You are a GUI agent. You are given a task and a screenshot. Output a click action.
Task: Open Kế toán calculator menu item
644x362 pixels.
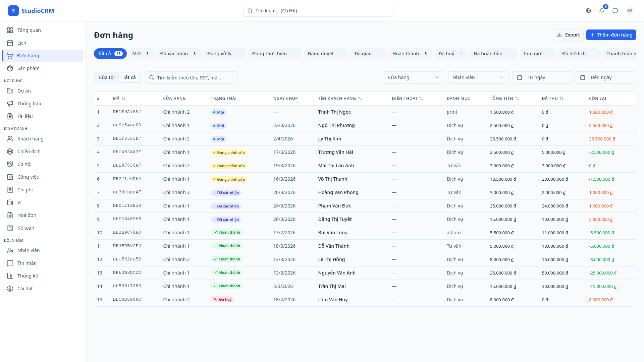[25, 228]
